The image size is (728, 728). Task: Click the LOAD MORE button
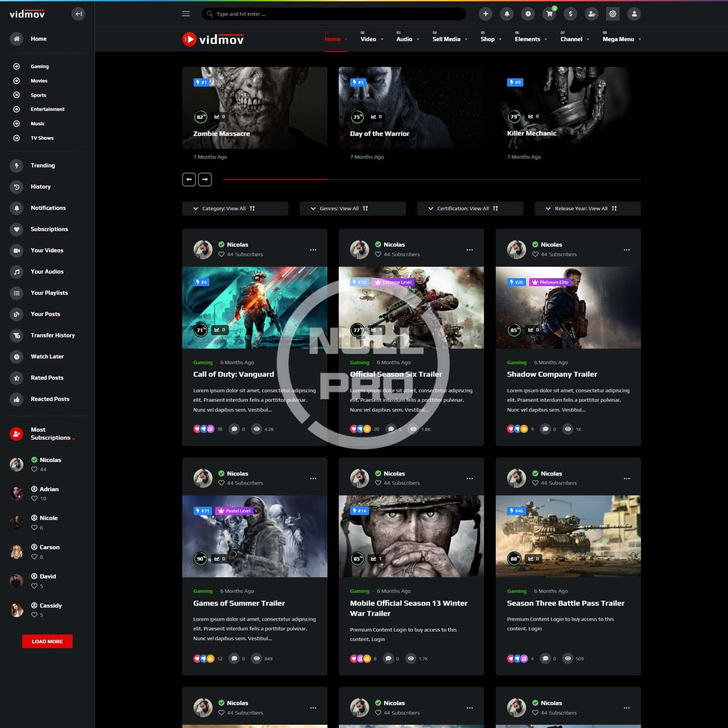point(47,642)
